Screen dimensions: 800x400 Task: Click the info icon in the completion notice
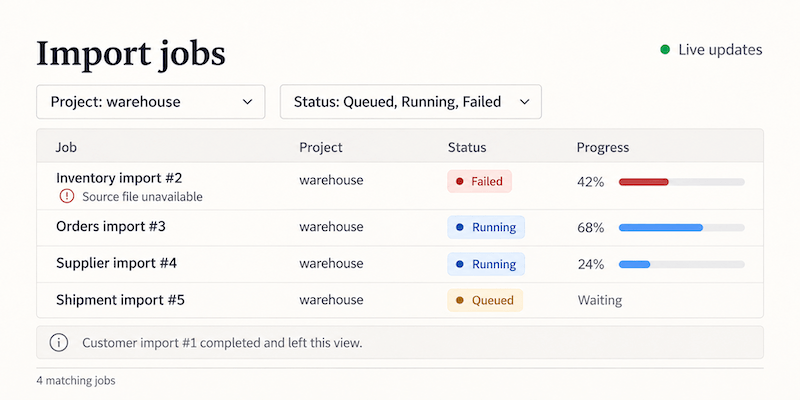[59, 342]
